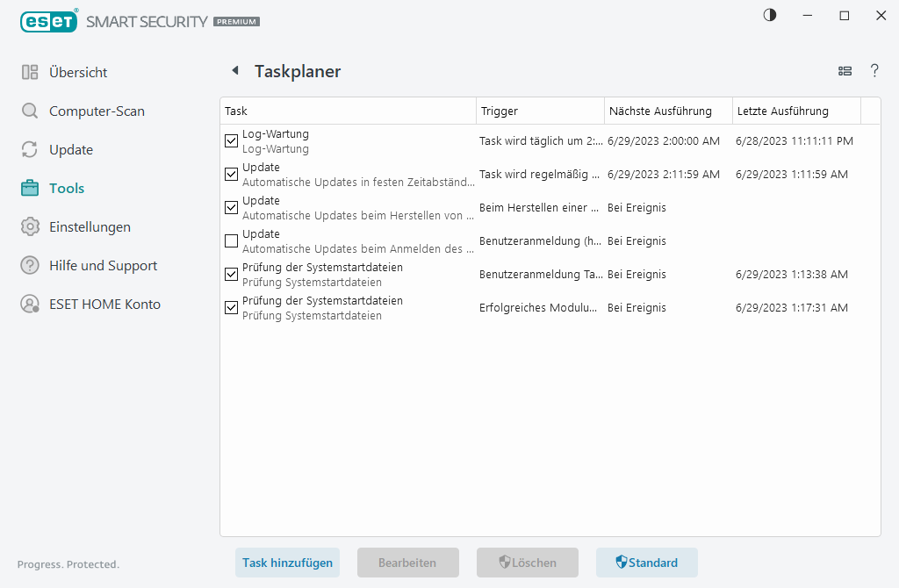Click the question mark help icon
Image resolution: width=899 pixels, height=588 pixels.
tap(874, 71)
